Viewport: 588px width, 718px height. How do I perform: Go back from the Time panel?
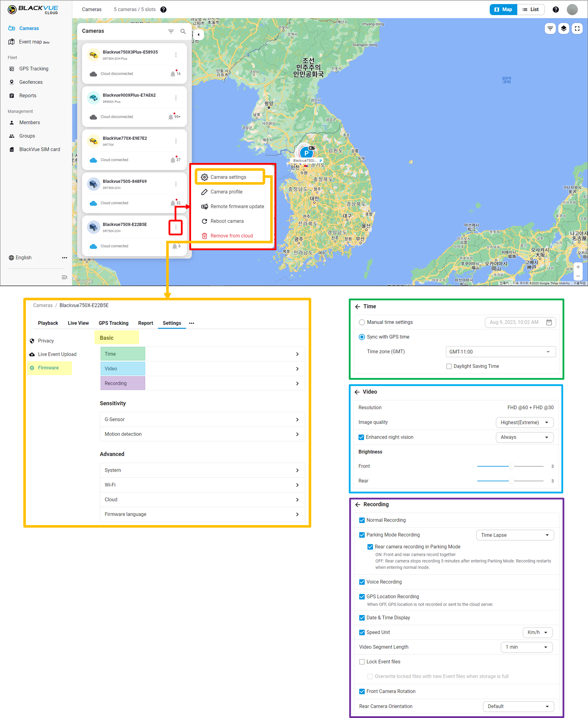pos(357,307)
